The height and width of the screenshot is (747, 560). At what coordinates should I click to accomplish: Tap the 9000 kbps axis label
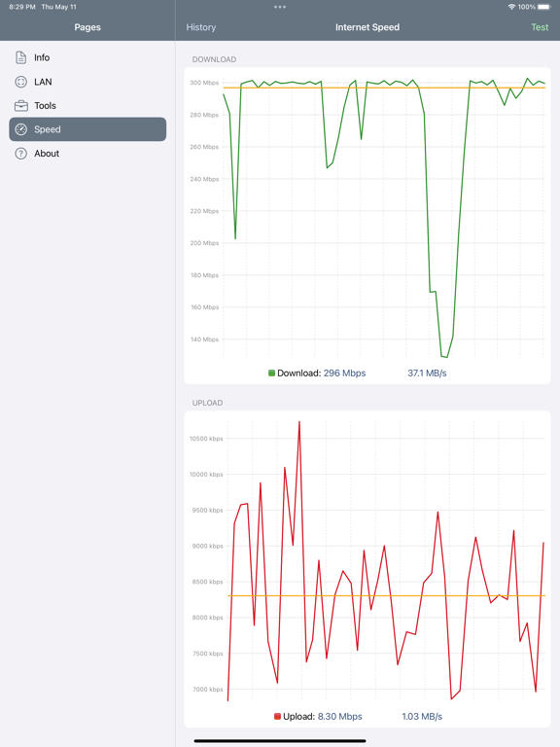pos(208,546)
